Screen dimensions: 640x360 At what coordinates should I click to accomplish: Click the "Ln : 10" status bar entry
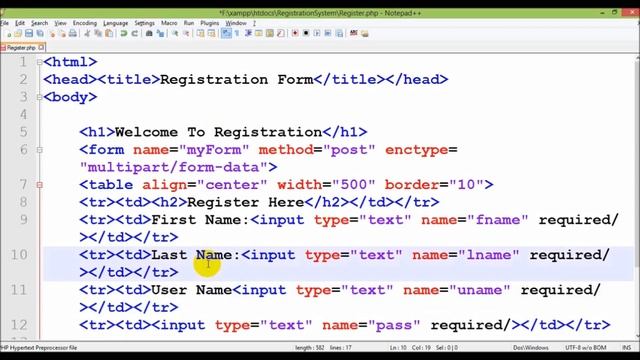point(398,348)
